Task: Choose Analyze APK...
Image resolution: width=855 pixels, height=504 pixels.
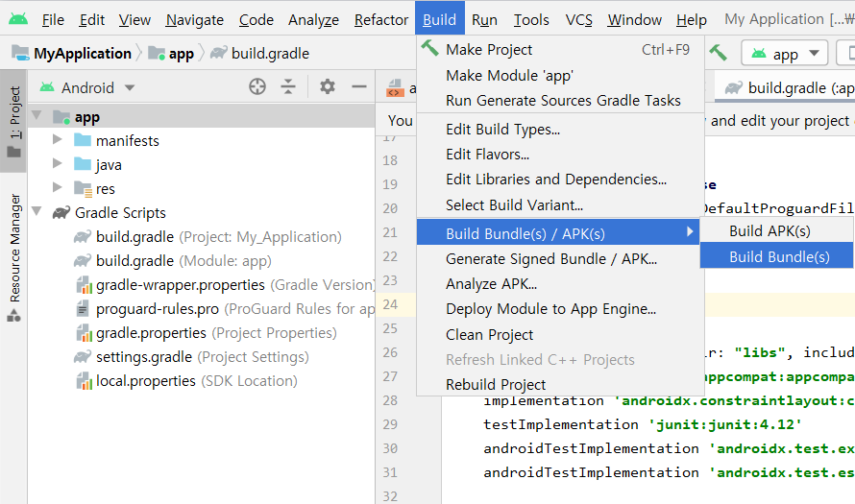Action: pyautogui.click(x=560, y=284)
